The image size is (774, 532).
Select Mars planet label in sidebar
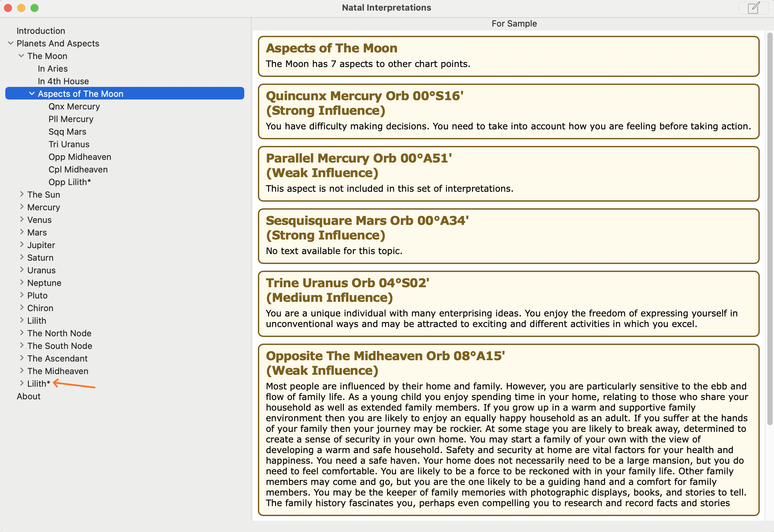click(x=37, y=232)
